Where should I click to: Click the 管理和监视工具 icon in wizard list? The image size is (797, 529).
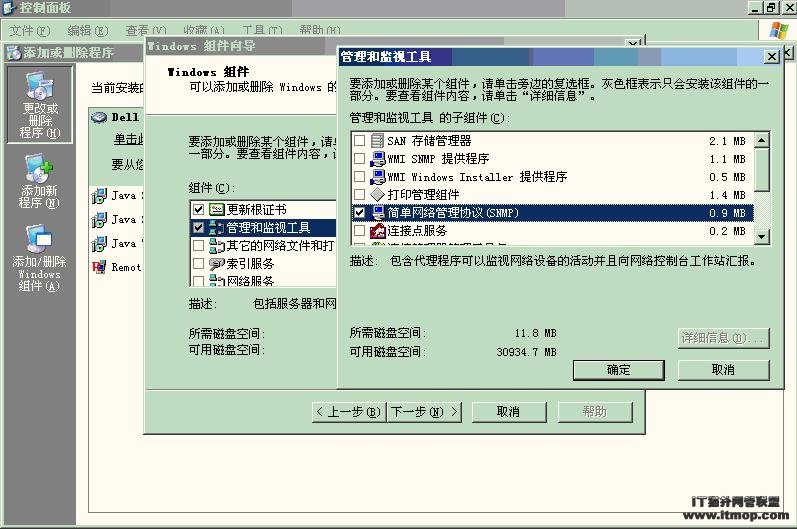pos(217,228)
